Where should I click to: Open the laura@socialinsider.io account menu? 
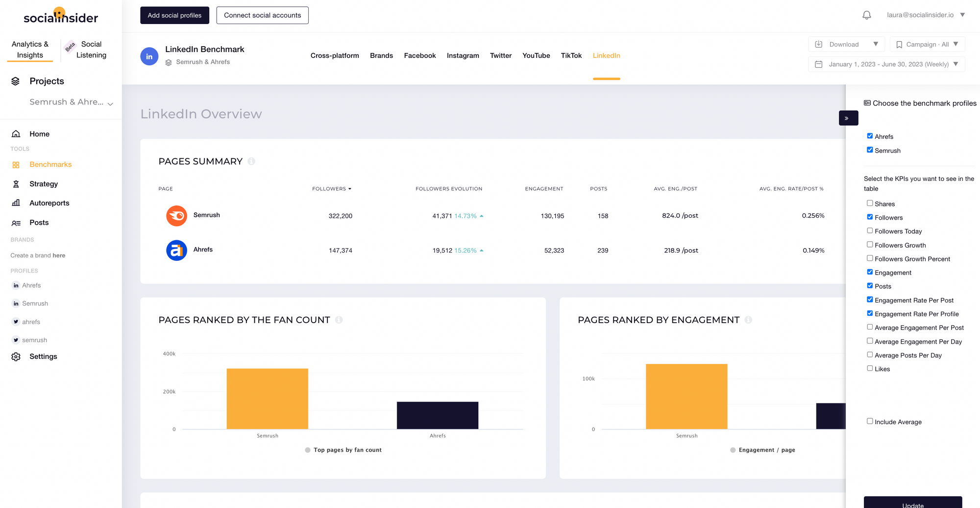tap(926, 15)
